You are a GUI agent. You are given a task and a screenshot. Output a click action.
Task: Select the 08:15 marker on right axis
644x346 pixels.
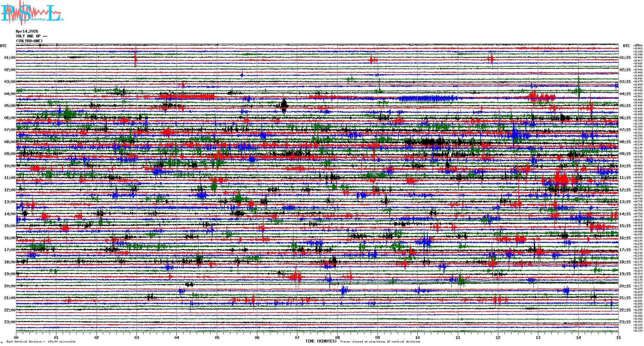click(625, 142)
